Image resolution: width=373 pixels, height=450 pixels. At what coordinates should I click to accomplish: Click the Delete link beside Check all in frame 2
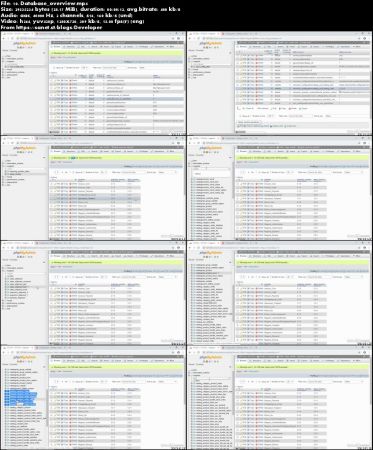293,108
